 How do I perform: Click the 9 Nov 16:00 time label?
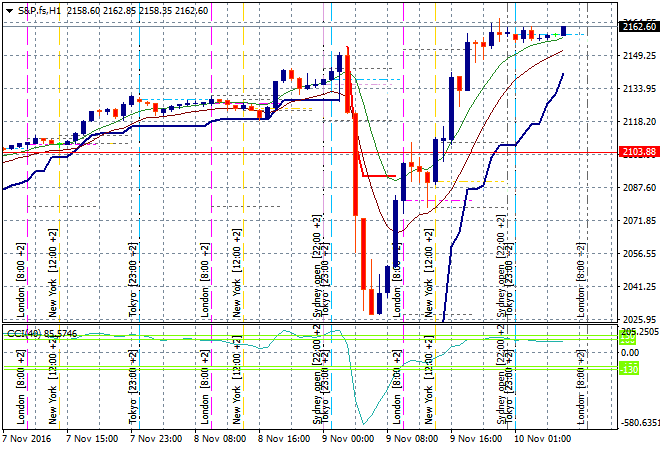pyautogui.click(x=476, y=439)
